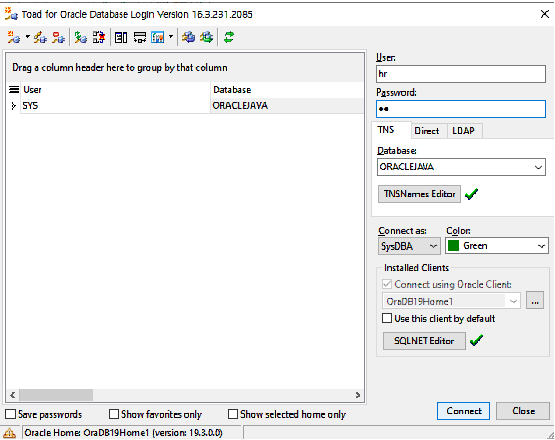Viewport: 555px width, 440px height.
Task: Switch to the Direct tab
Action: click(x=427, y=131)
